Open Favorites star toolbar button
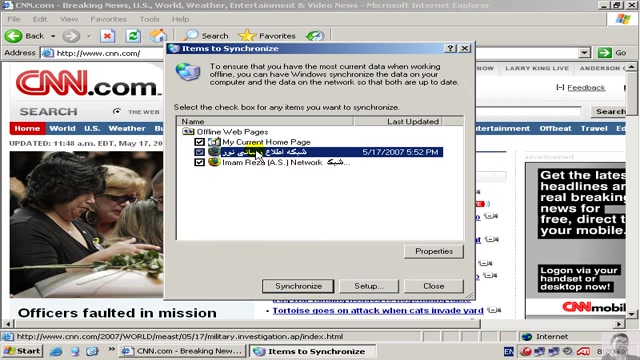 click(x=267, y=36)
